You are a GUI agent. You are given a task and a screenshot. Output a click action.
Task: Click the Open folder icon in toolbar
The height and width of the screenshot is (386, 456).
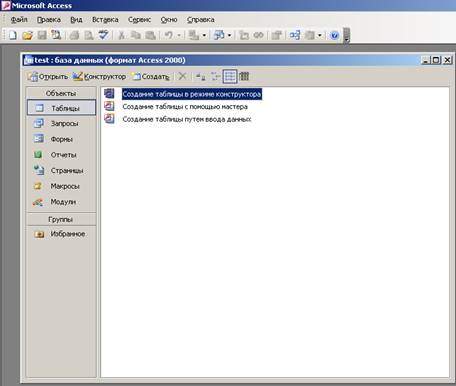coord(27,35)
